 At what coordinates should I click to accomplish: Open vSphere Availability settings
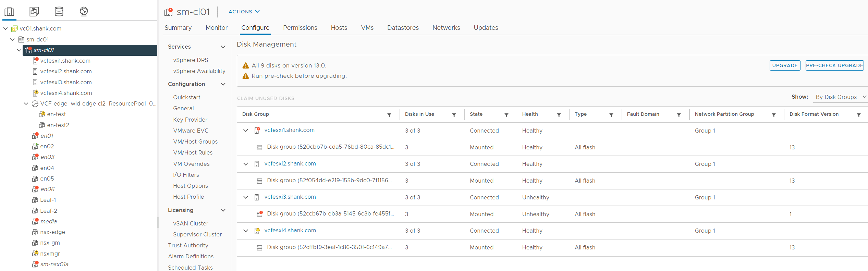[x=199, y=71]
